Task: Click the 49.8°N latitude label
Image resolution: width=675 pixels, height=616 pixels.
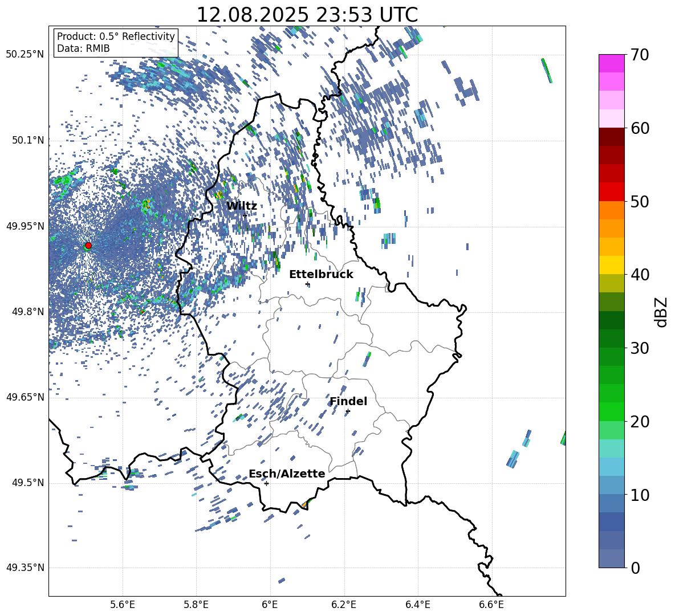Action: click(x=28, y=312)
